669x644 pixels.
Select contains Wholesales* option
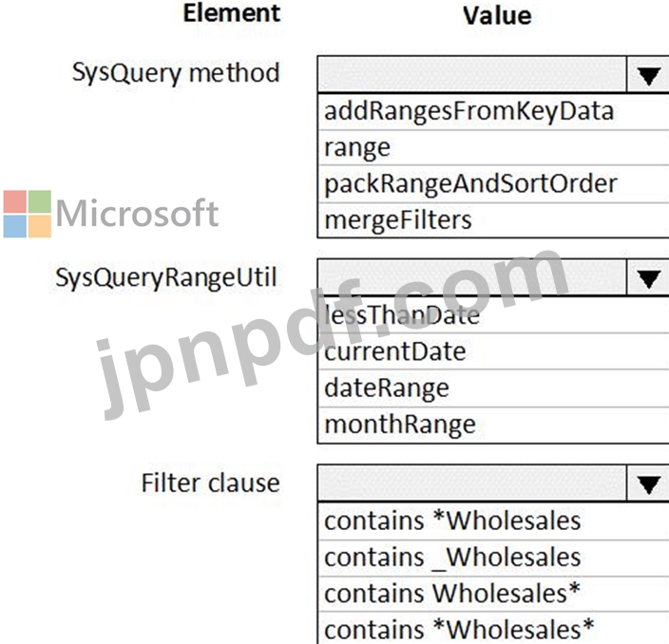pyautogui.click(x=452, y=593)
